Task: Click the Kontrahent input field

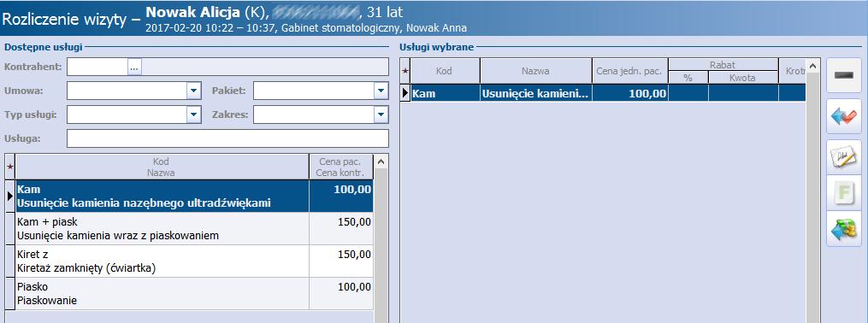Action: click(x=97, y=67)
